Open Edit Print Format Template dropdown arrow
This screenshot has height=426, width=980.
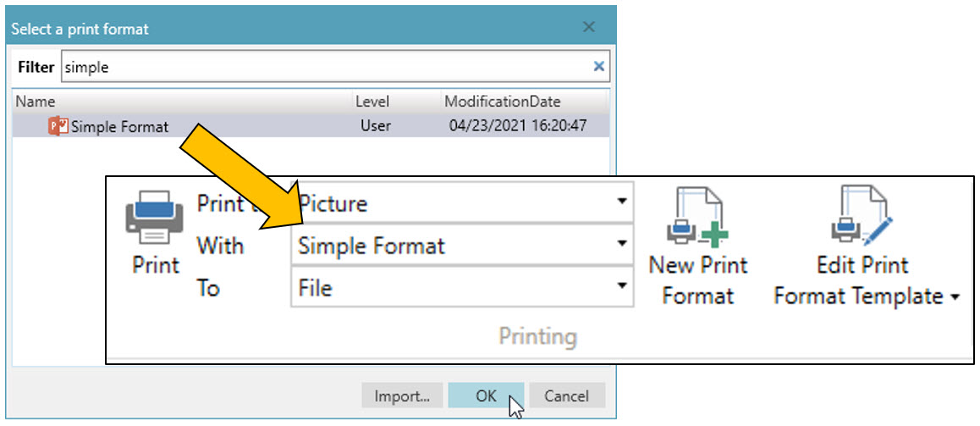[x=956, y=297]
